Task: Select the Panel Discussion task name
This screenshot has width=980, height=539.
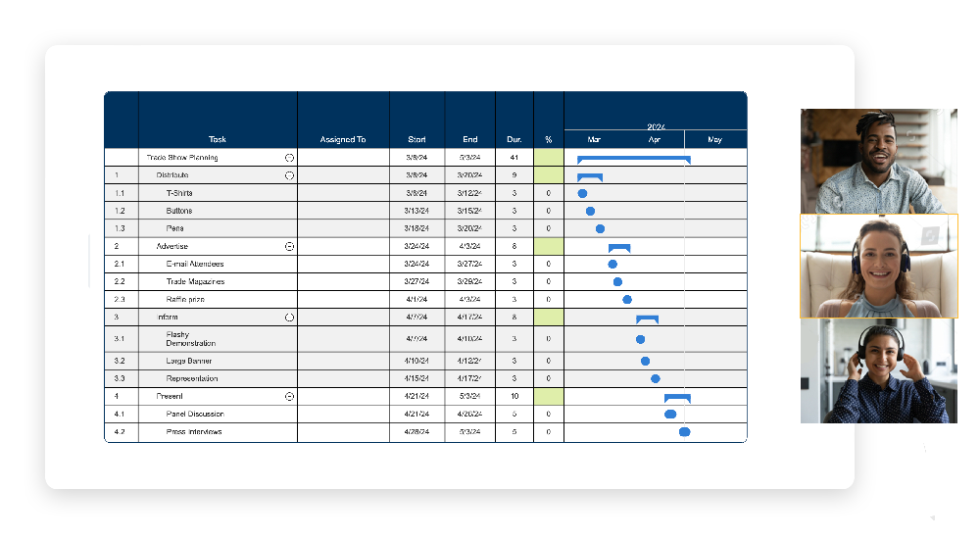Action: pyautogui.click(x=195, y=414)
